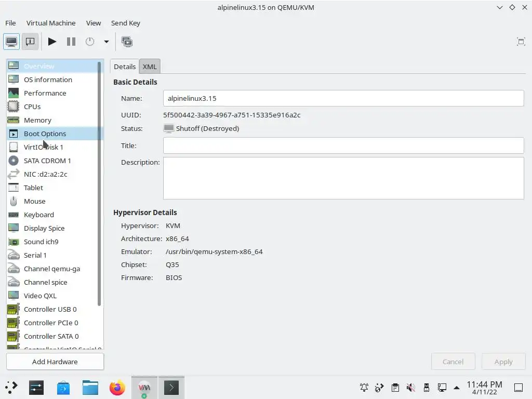The height and width of the screenshot is (399, 532).
Task: Show the graphical console view
Action: pos(11,42)
